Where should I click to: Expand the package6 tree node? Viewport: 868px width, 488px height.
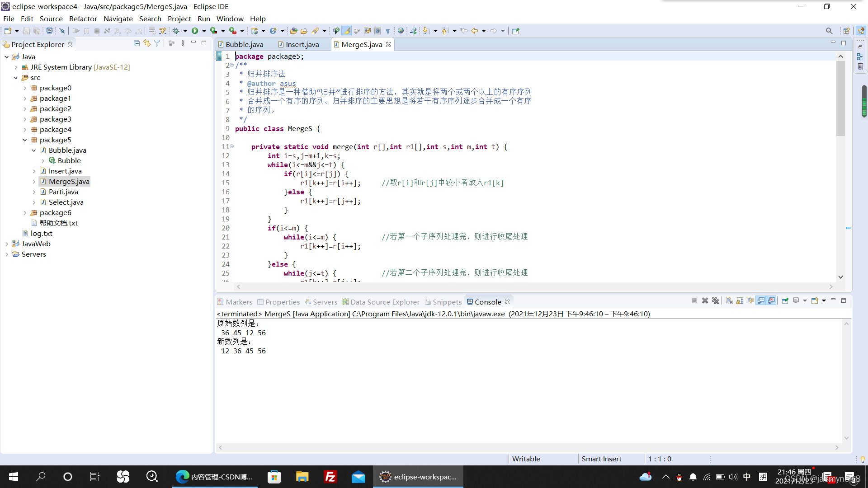pos(25,213)
